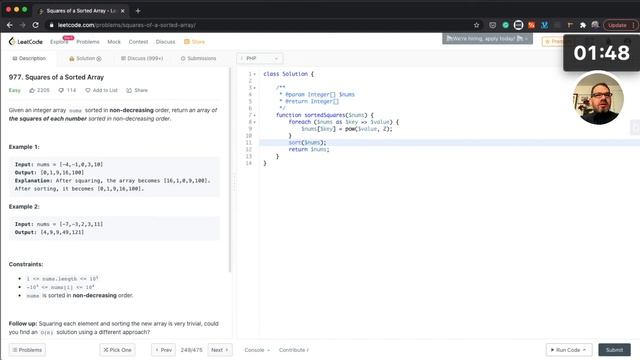This screenshot has width=640, height=360.
Task: Click the Update browser button
Action: point(617,25)
